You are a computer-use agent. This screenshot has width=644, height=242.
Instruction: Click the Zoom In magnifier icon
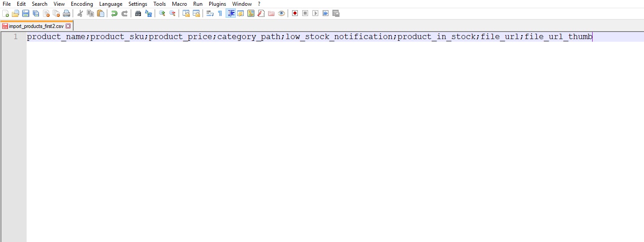(162, 13)
